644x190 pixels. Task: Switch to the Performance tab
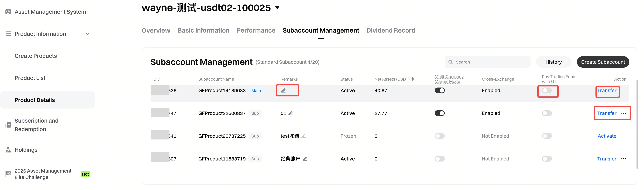tap(256, 30)
